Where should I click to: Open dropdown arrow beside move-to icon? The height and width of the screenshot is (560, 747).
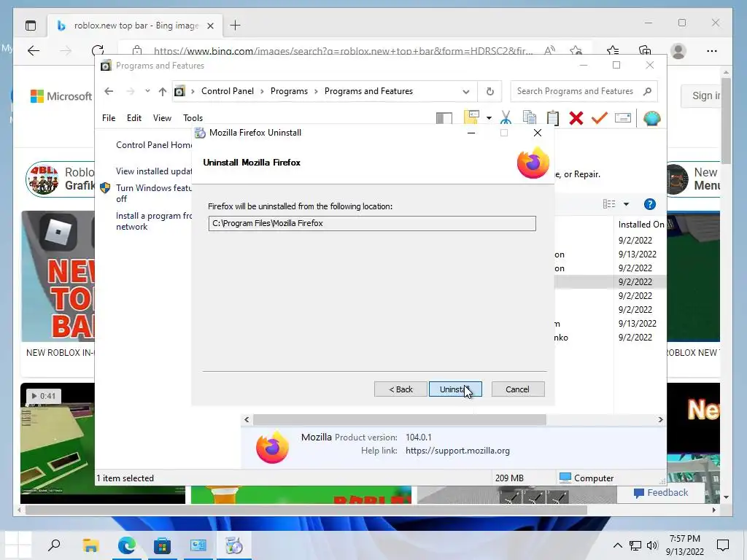point(489,117)
